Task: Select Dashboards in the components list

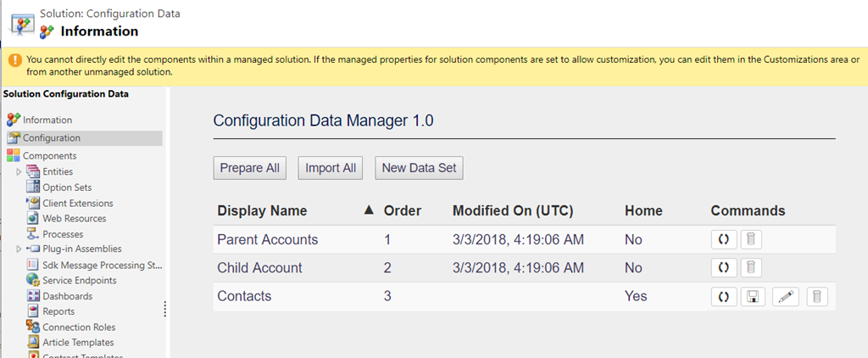Action: tap(67, 296)
